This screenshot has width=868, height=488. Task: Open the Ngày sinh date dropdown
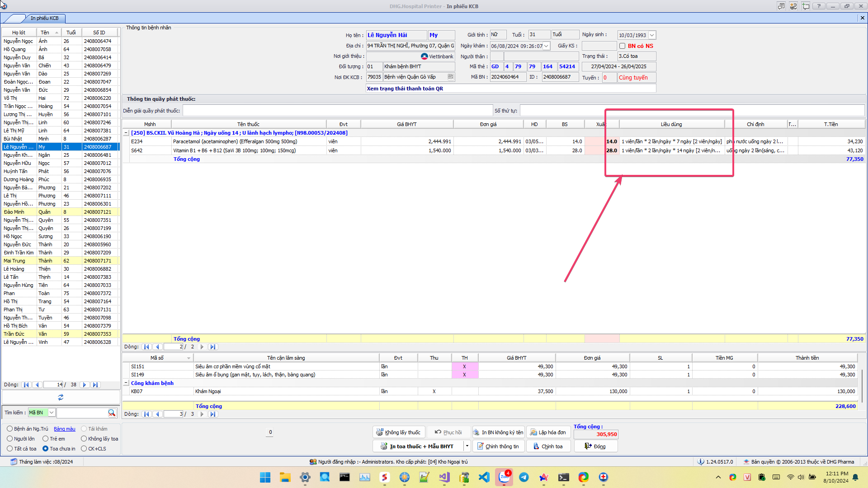click(652, 35)
